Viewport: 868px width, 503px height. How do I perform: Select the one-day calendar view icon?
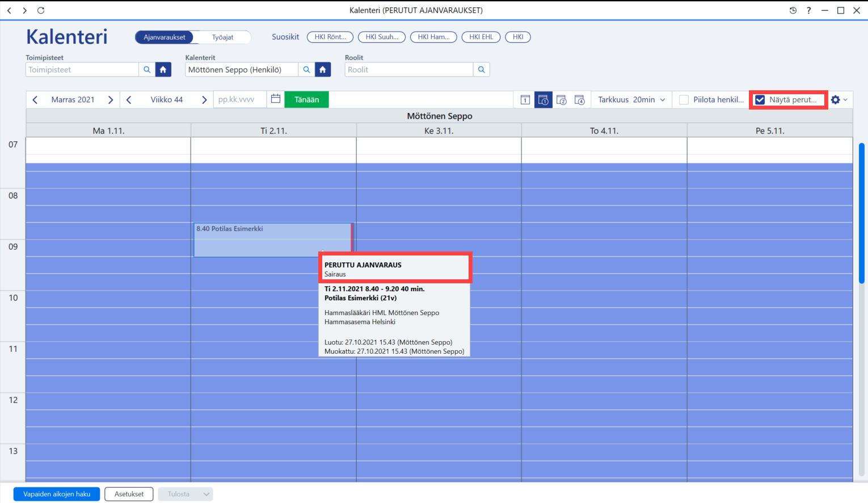pyautogui.click(x=525, y=100)
